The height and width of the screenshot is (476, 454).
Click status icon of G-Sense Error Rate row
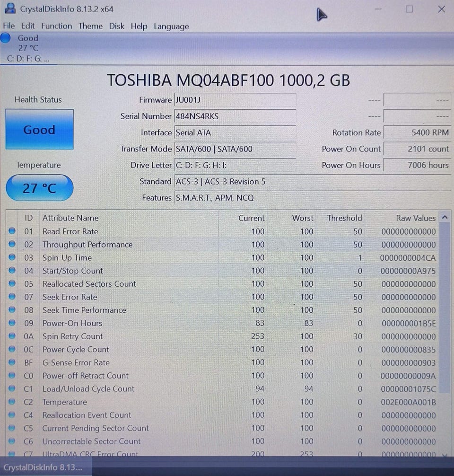pyautogui.click(x=12, y=362)
